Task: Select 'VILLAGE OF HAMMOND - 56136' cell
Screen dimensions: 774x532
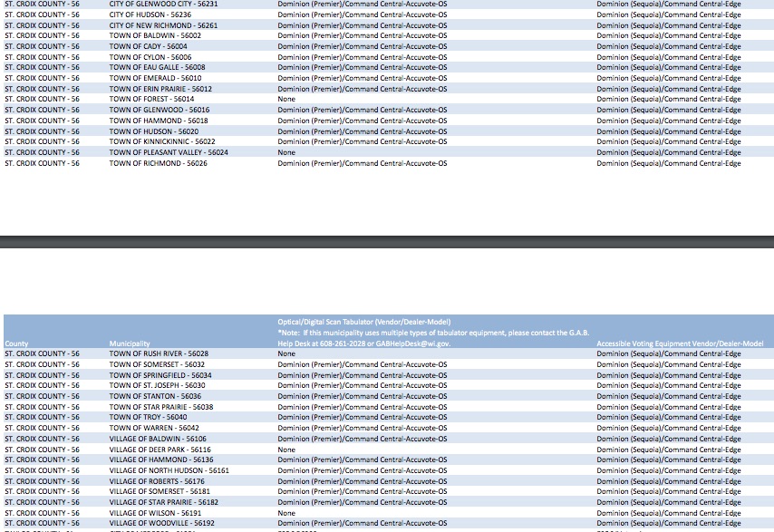Action: coord(161,459)
